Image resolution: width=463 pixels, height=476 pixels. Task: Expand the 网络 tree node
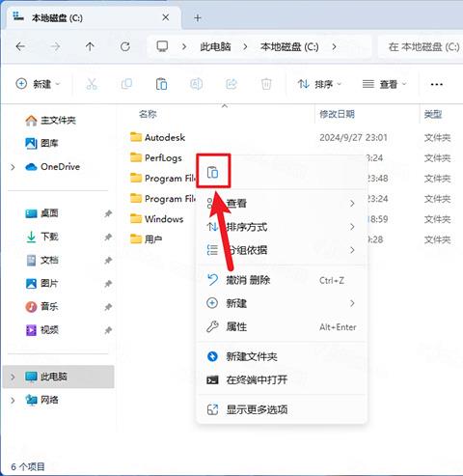(x=13, y=400)
